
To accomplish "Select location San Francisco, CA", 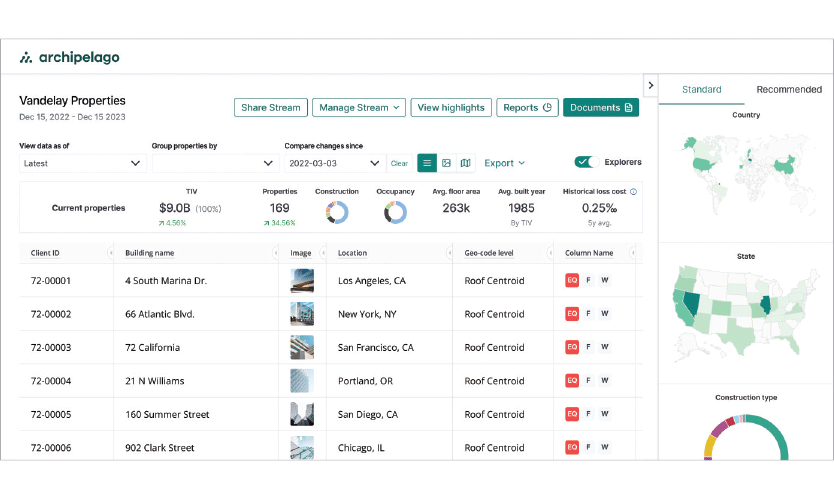I will 376,348.
